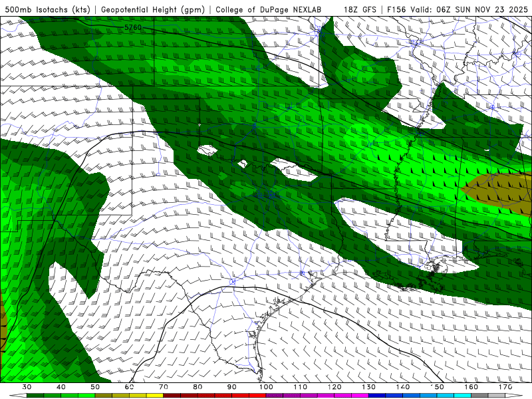Screen dimensions: 532x399
Task: Click the 110 value on the color scale
Action: point(301,387)
